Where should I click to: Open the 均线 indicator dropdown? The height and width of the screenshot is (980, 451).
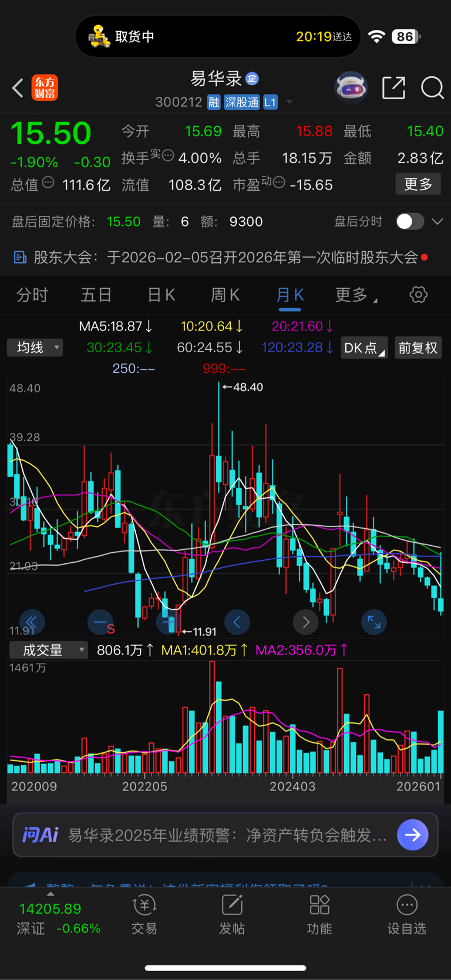(x=35, y=347)
